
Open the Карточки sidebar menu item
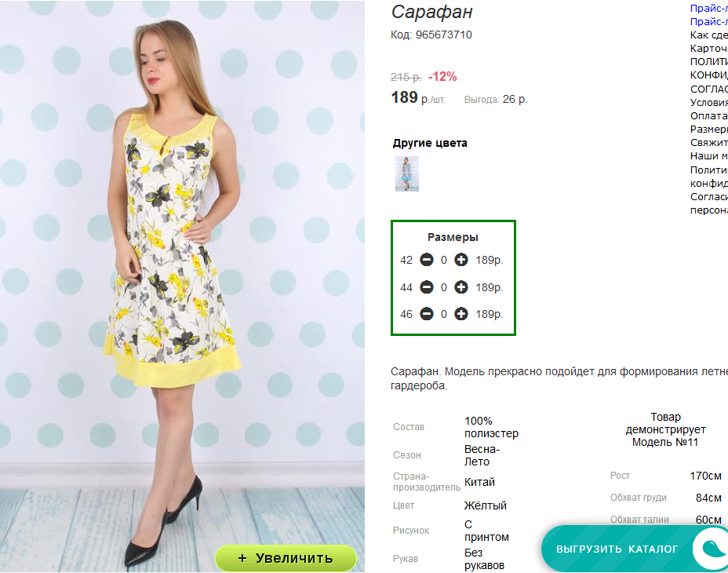[709, 49]
